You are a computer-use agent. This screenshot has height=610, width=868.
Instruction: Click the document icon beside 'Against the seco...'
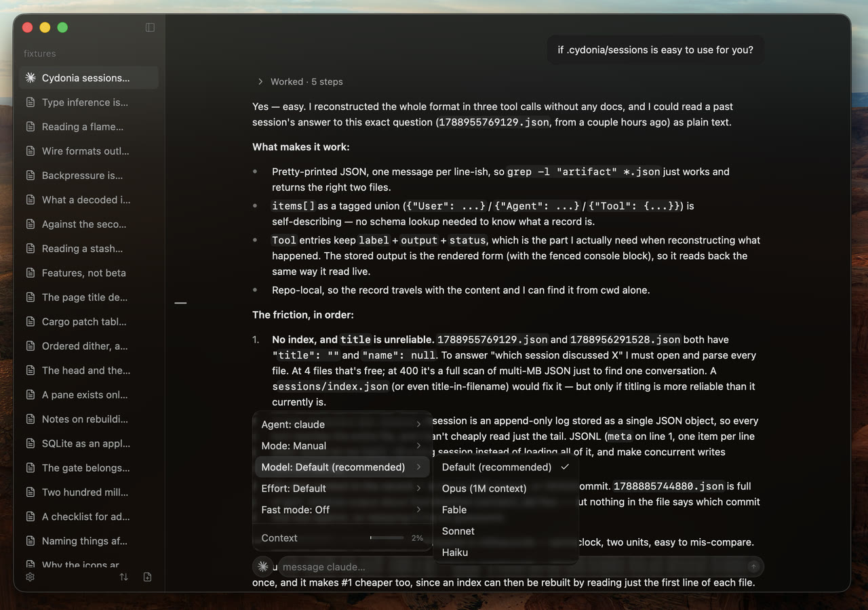click(31, 224)
